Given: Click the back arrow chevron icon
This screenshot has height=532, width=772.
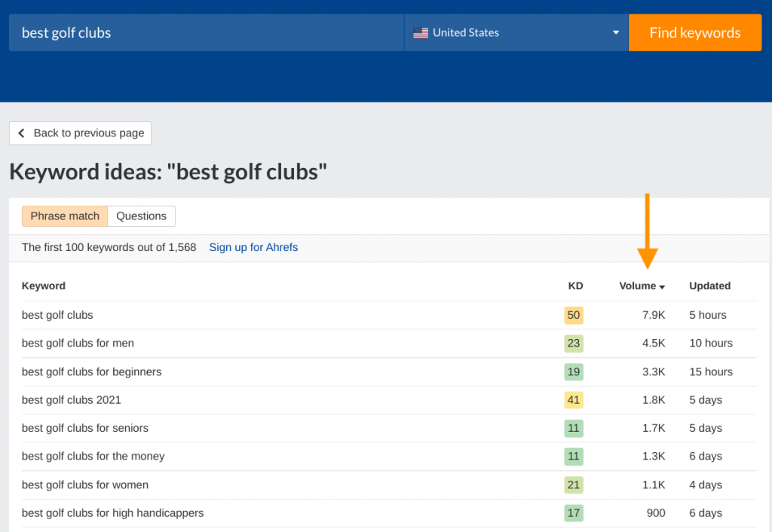Looking at the screenshot, I should [x=21, y=133].
